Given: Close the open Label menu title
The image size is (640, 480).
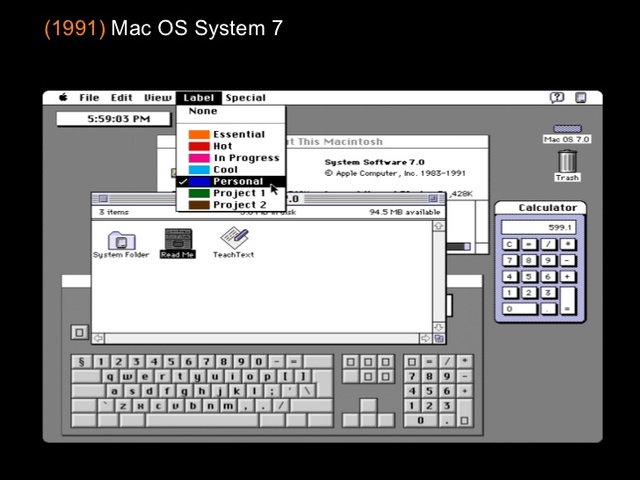Looking at the screenshot, I should click(199, 98).
